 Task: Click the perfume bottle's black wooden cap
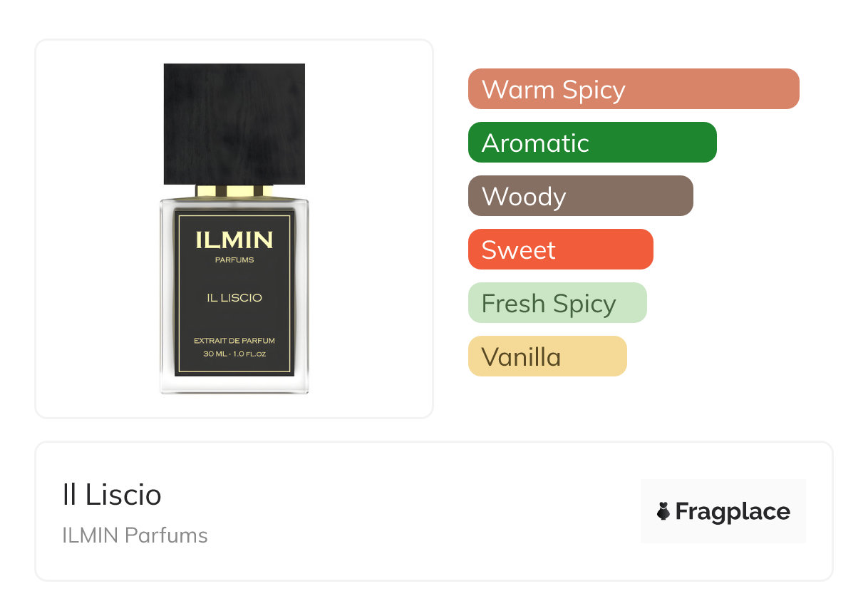234,124
